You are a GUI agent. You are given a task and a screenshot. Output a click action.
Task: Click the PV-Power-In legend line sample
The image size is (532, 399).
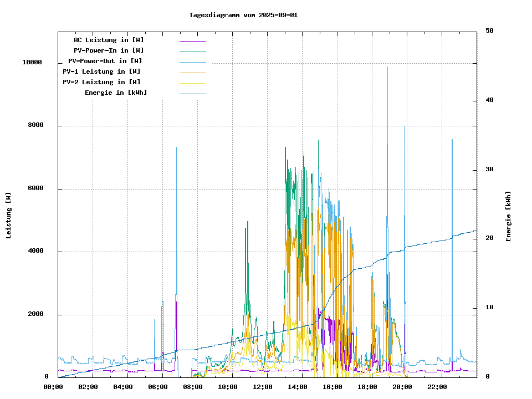(x=192, y=52)
